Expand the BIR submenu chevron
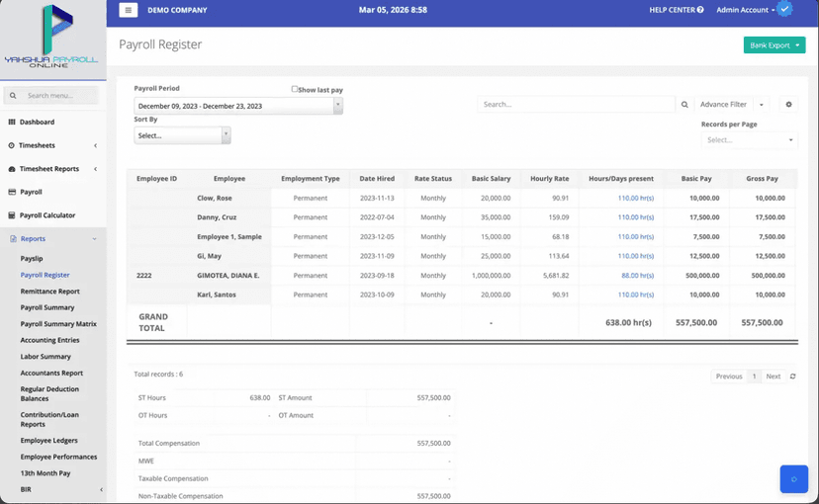This screenshot has width=819, height=504. [x=101, y=489]
